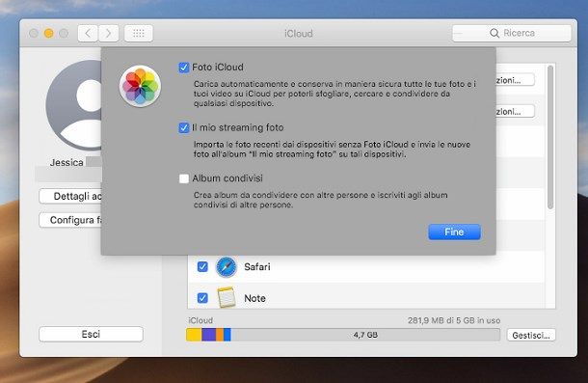Click the Photos app icon in the dialog
Screen dimensions: 588x383
click(x=140, y=86)
